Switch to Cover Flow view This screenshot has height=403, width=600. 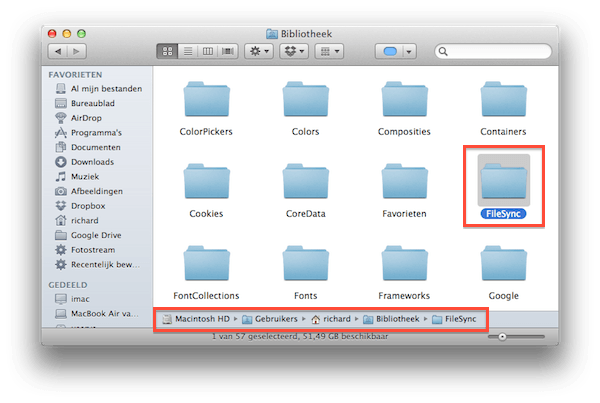[x=228, y=51]
